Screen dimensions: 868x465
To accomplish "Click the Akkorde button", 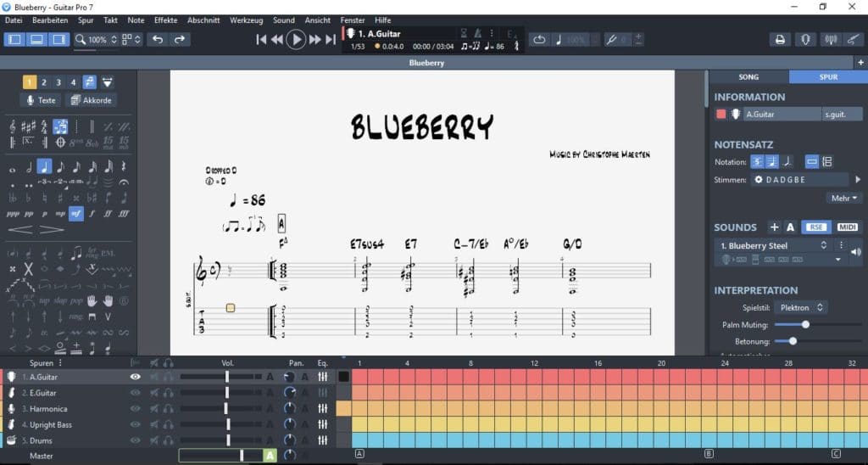I will coord(92,100).
